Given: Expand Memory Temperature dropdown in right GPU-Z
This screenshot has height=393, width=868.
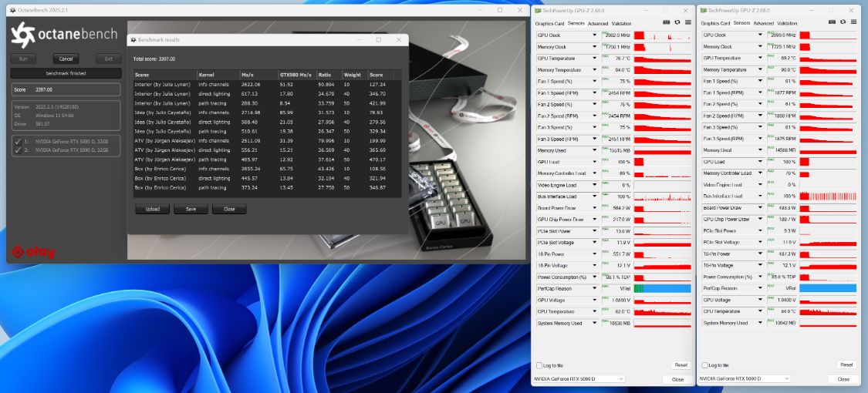Looking at the screenshot, I should click(760, 69).
